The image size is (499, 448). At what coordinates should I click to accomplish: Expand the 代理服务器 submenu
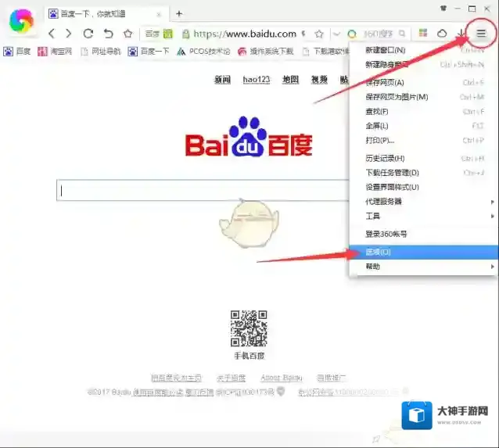424,202
